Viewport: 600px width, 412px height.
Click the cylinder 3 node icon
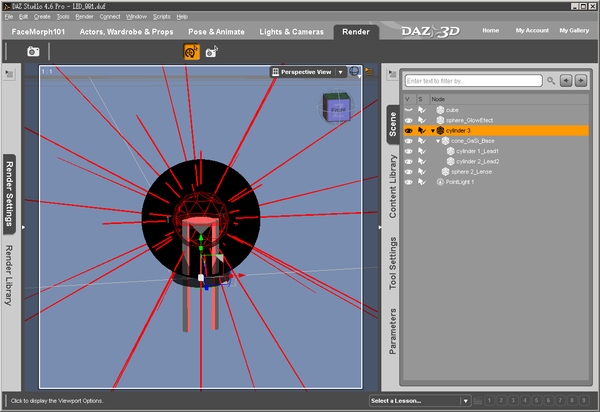440,131
